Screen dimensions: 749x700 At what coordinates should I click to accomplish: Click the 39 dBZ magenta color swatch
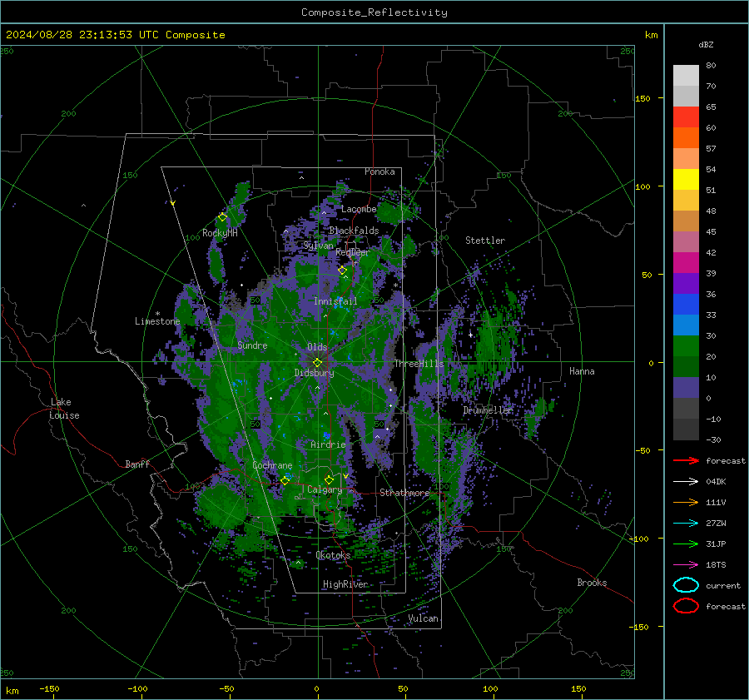tap(686, 263)
